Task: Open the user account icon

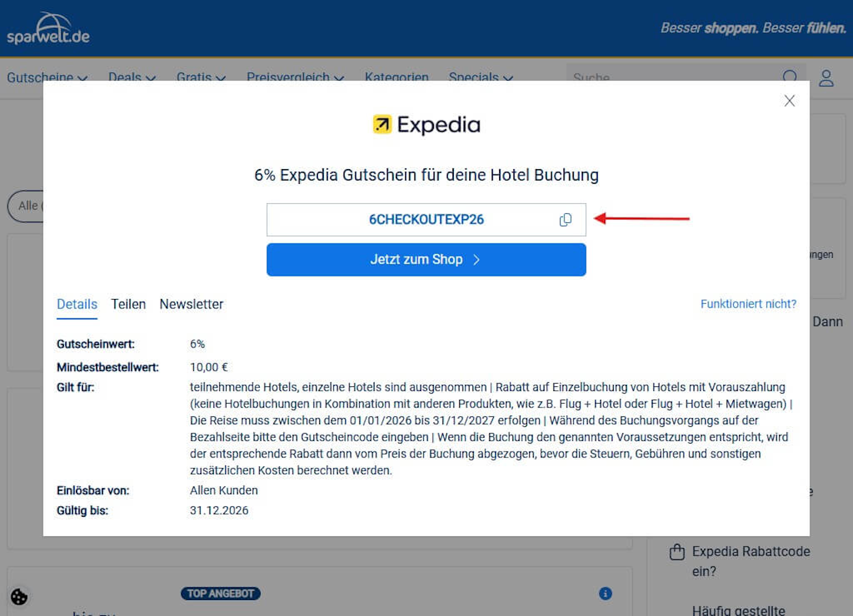Action: 826,78
